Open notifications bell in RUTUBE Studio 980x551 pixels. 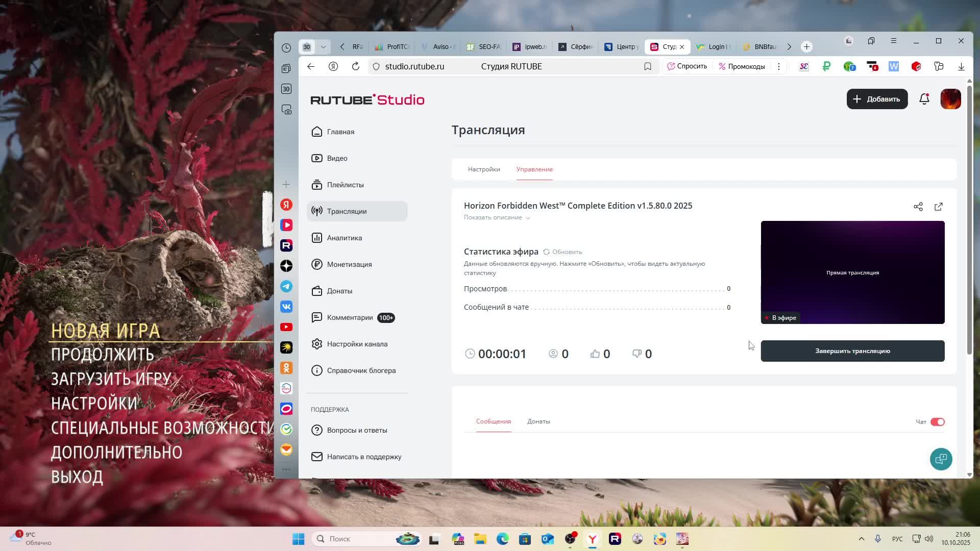tap(924, 99)
